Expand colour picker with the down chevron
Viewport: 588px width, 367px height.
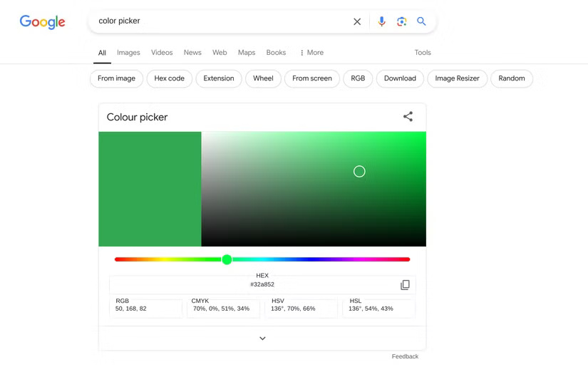(262, 338)
